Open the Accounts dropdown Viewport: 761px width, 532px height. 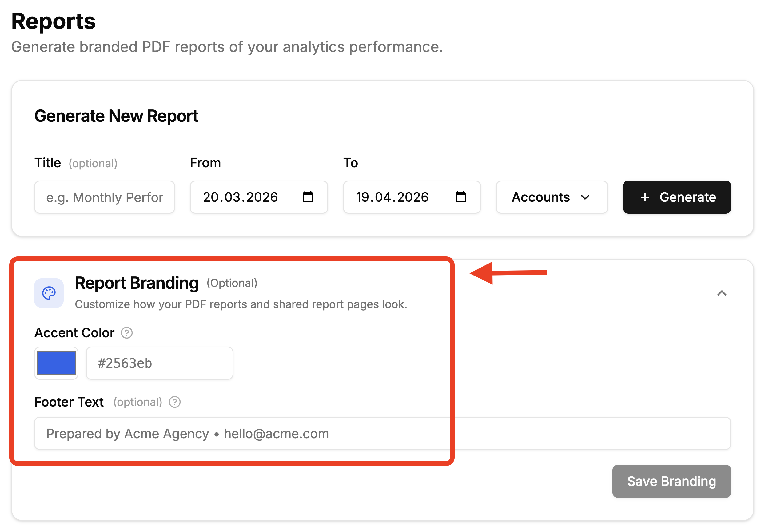[552, 197]
